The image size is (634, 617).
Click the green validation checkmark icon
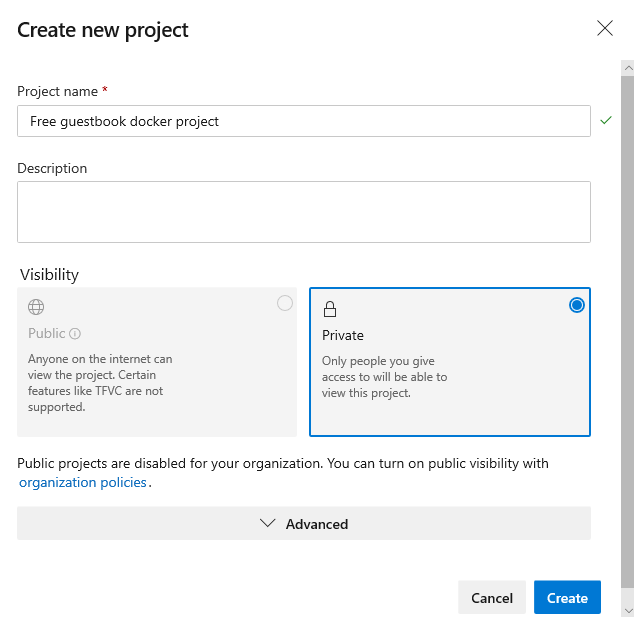[605, 121]
